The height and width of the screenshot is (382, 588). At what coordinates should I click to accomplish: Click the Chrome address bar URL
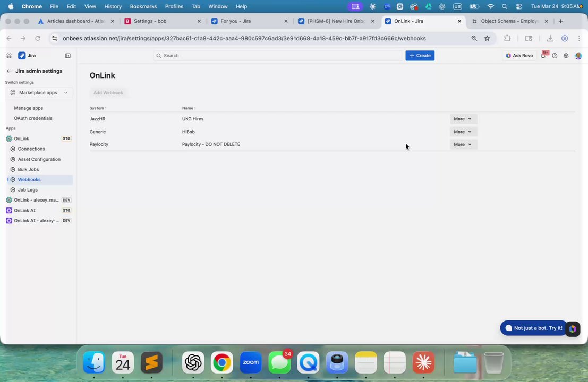tap(244, 38)
